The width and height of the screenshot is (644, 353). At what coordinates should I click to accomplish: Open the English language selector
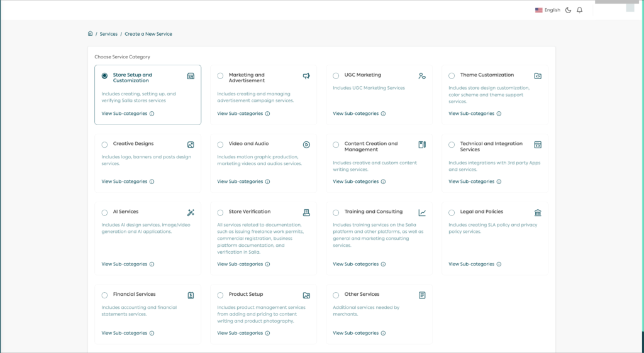(x=548, y=10)
